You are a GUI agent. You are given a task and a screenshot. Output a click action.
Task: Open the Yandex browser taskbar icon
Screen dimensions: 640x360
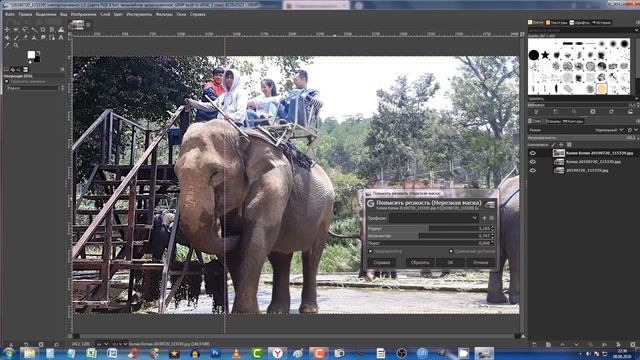click(x=277, y=353)
